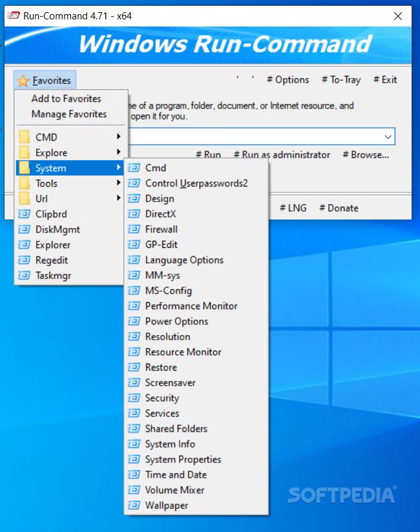Click the Explore folder icon
This screenshot has width=420, height=532.
tap(24, 152)
